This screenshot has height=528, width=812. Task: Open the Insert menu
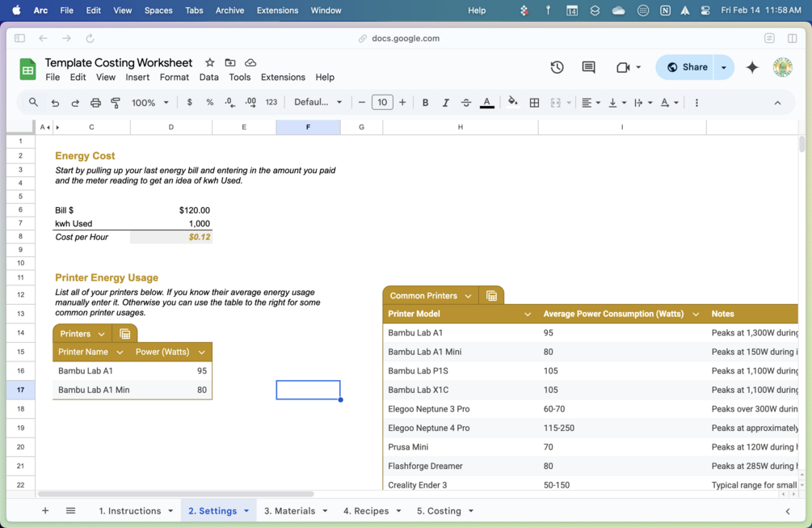137,77
